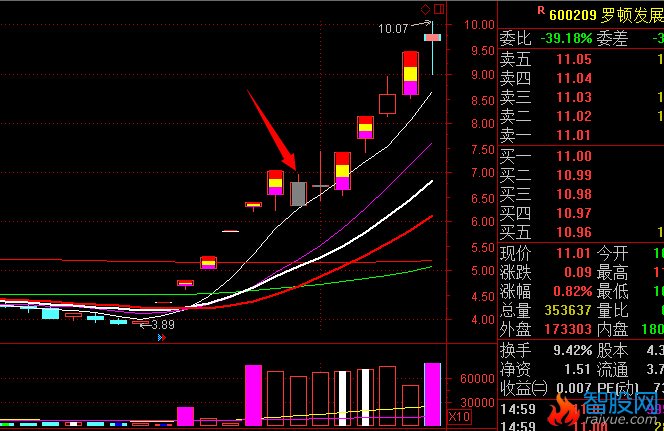This screenshot has height=431, width=664.
Task: Click the first tall magenta volume bar
Action: pyautogui.click(x=253, y=395)
